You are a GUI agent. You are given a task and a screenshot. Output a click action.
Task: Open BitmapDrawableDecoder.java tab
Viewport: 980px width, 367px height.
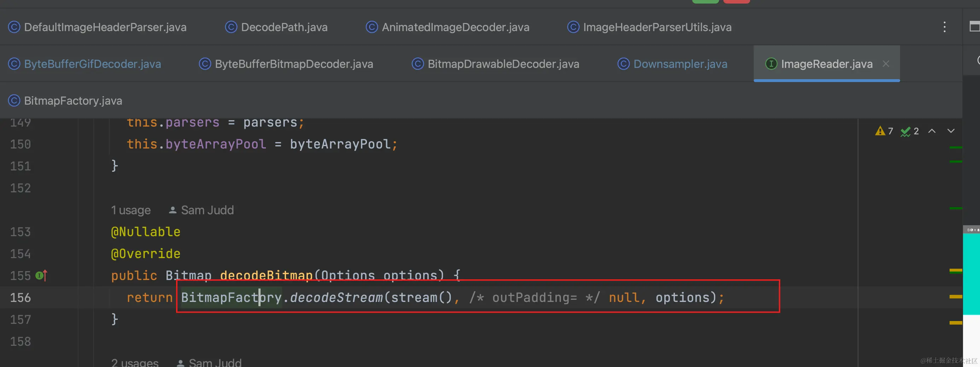(x=495, y=64)
